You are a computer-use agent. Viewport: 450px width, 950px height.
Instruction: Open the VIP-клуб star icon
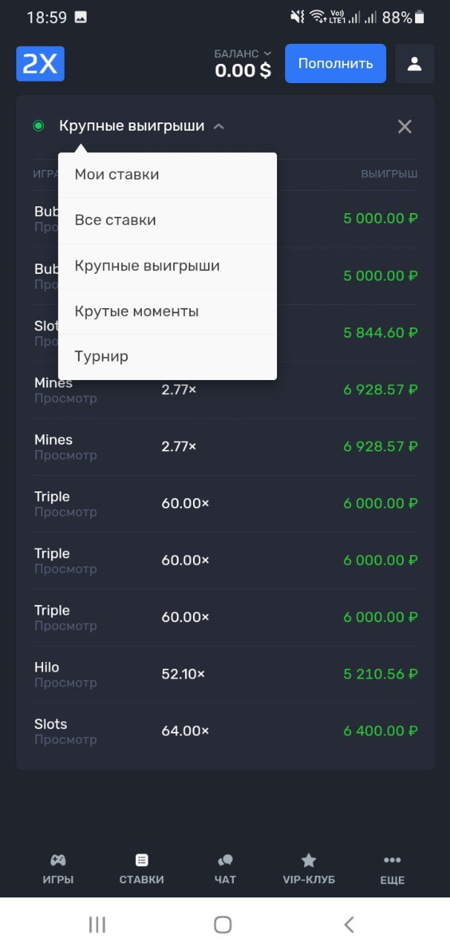(309, 860)
